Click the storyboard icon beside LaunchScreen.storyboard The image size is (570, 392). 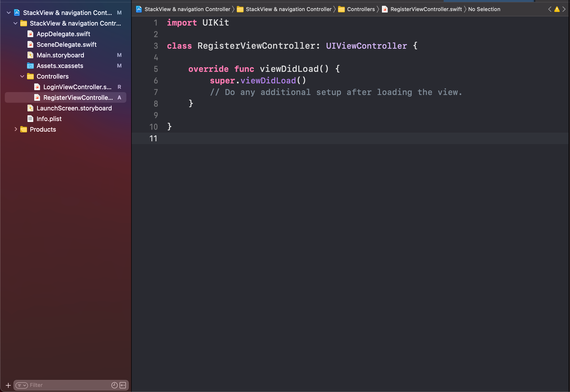(x=30, y=108)
